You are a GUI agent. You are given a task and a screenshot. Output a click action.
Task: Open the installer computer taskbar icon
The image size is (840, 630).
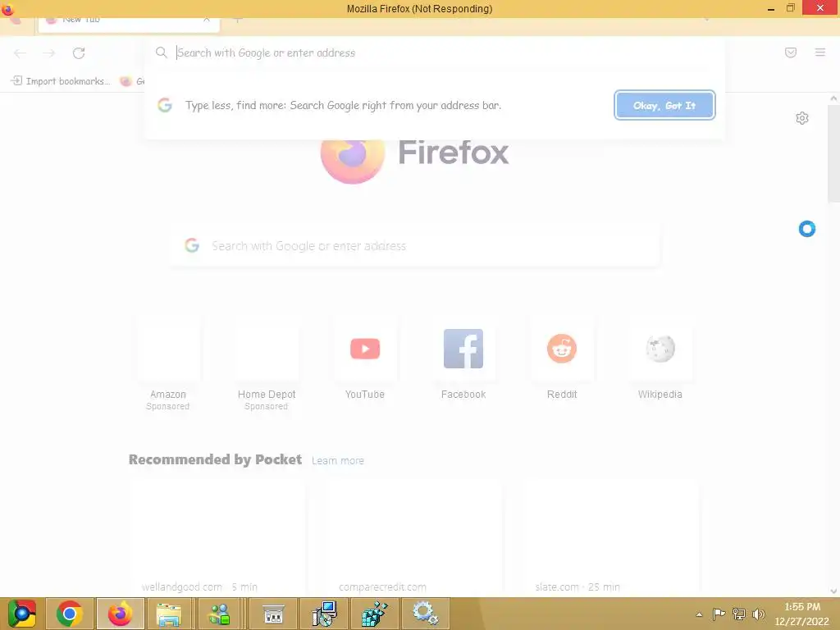(324, 614)
